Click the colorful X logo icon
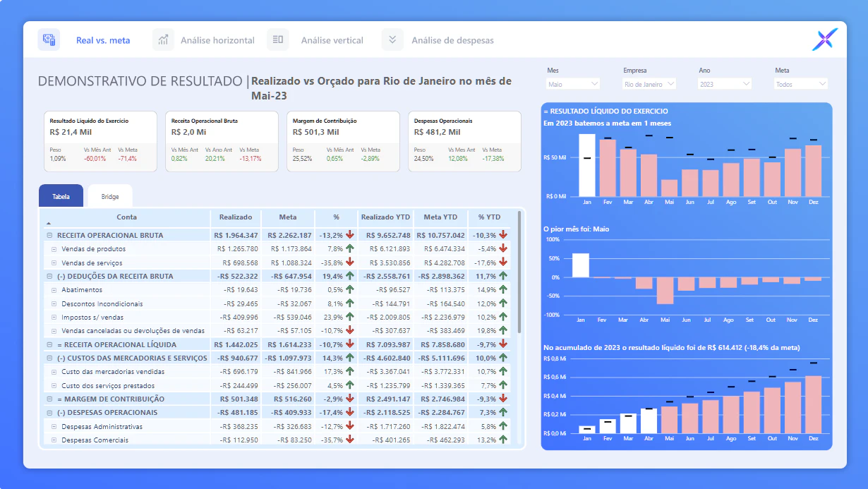868x489 pixels. [824, 40]
